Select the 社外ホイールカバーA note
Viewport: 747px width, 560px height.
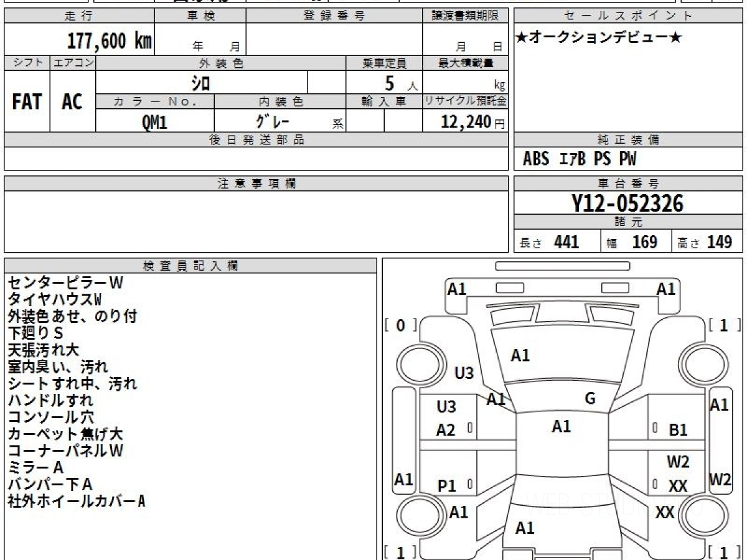tap(77, 501)
